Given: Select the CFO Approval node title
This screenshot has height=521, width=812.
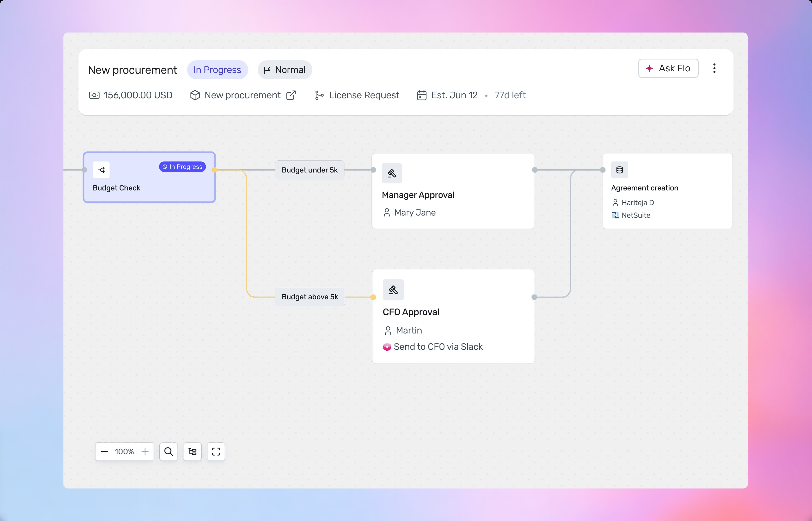Looking at the screenshot, I should (x=411, y=312).
